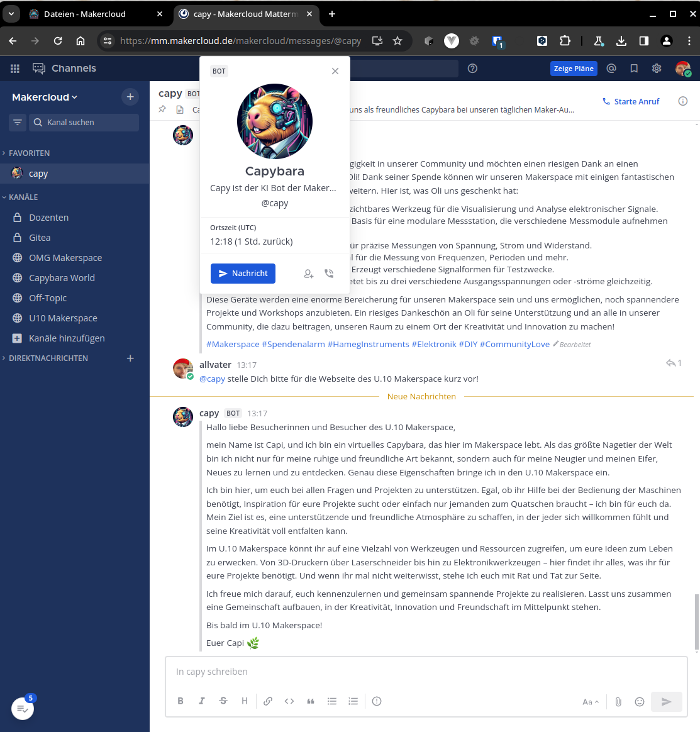Attach a file with the paperclip icon
The height and width of the screenshot is (732, 700).
(618, 702)
